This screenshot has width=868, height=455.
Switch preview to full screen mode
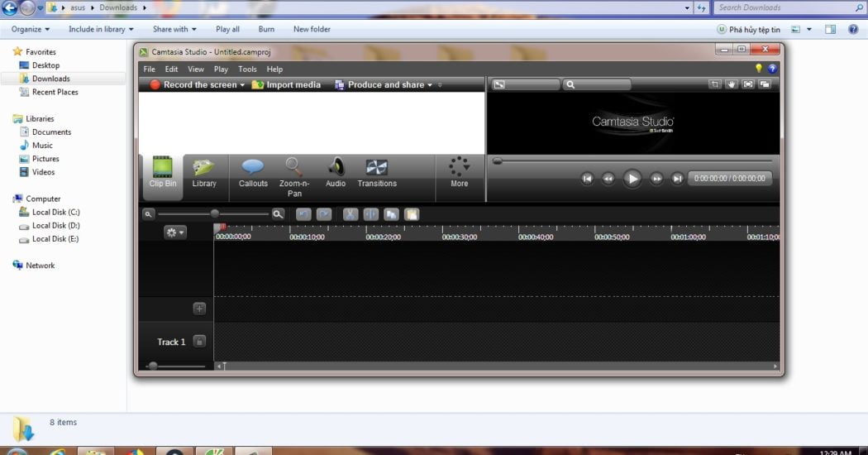(x=748, y=84)
